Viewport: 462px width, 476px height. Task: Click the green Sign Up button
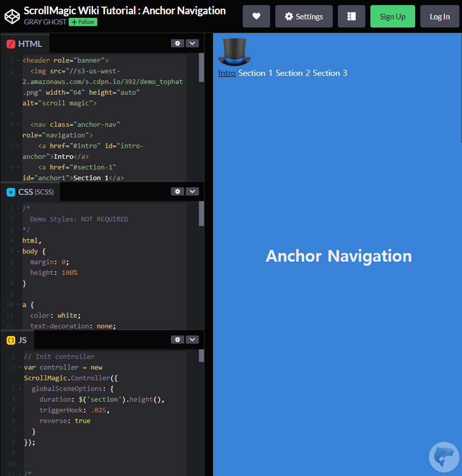tap(392, 16)
